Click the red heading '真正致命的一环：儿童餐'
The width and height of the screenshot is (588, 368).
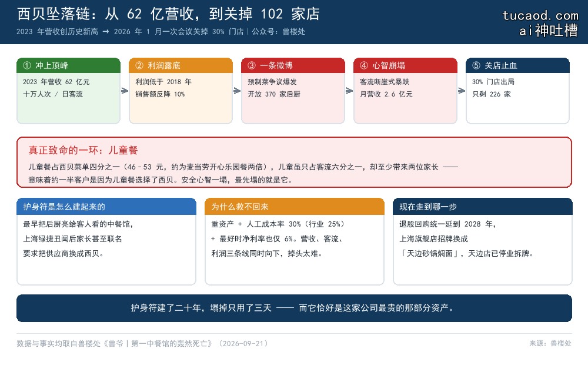[83, 151]
